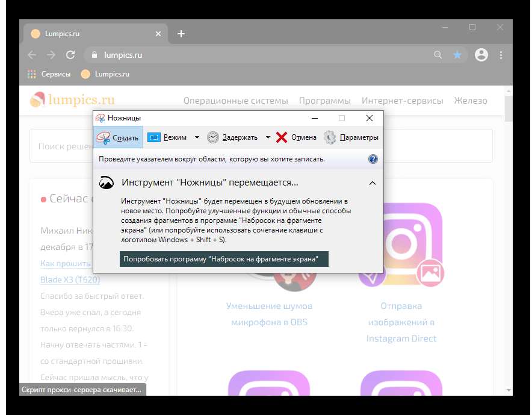The height and width of the screenshot is (415, 532).
Task: Reload the page in Chrome
Action: (70, 55)
